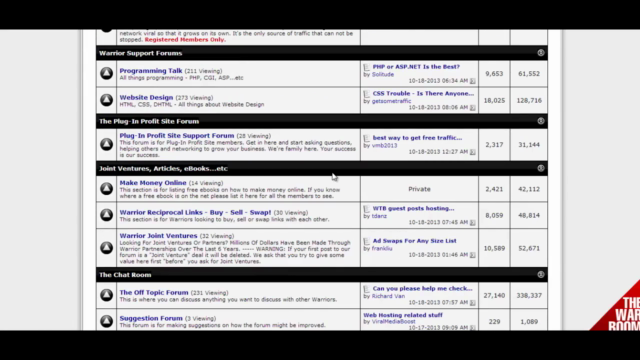Click the Programming Talk forum status icon
Viewport: 640px width, 360px height.
(107, 73)
